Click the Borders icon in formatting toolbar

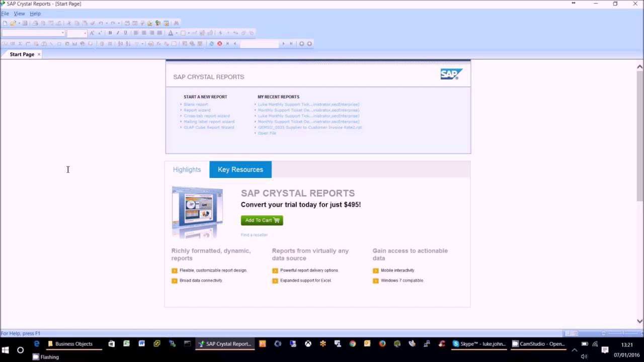(x=183, y=33)
